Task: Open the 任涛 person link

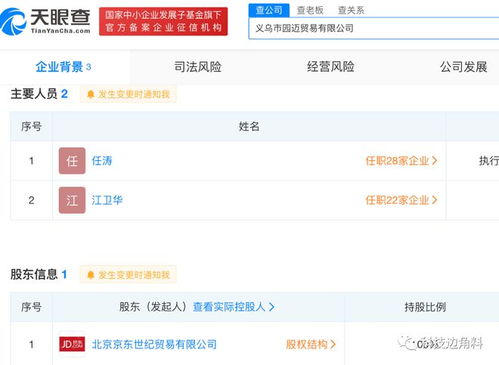Action: [102, 161]
